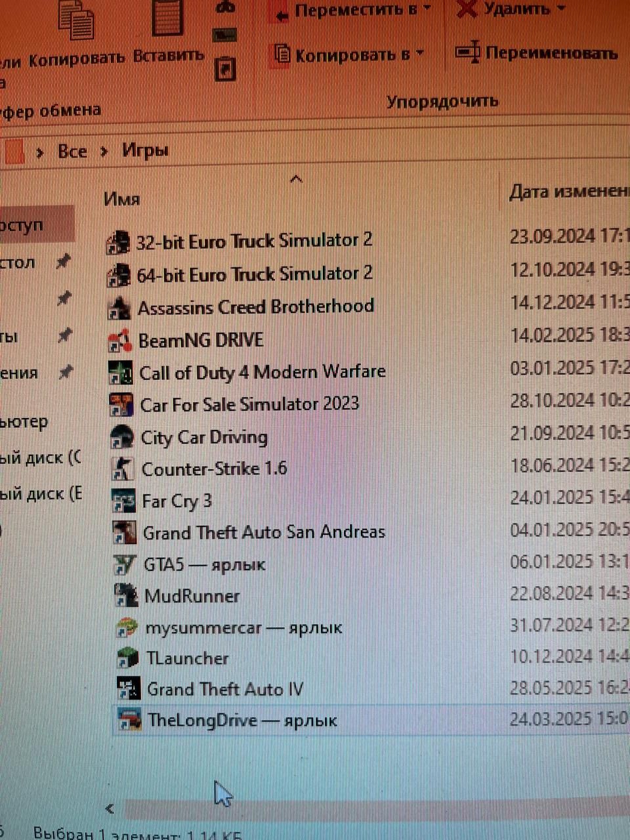
Task: Select the City Car Driving icon
Action: tap(122, 437)
